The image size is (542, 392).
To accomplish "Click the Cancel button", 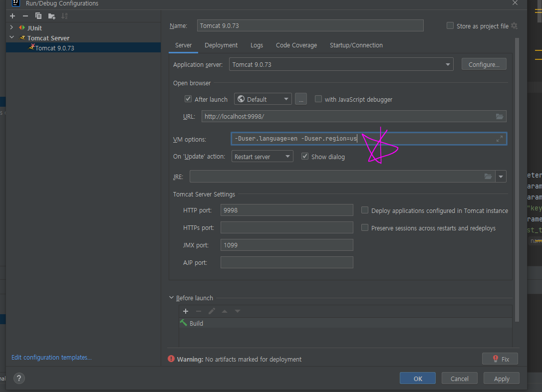I will click(459, 379).
